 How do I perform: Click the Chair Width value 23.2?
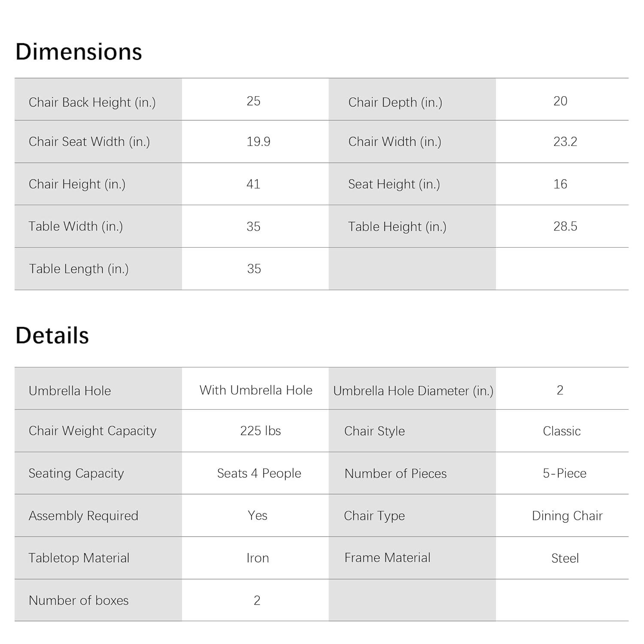(x=565, y=142)
